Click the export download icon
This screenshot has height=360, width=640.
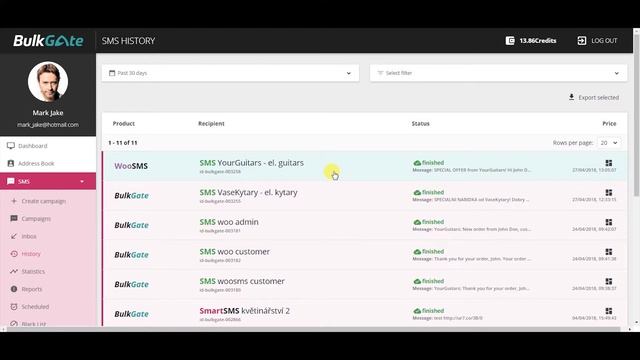coord(571,97)
